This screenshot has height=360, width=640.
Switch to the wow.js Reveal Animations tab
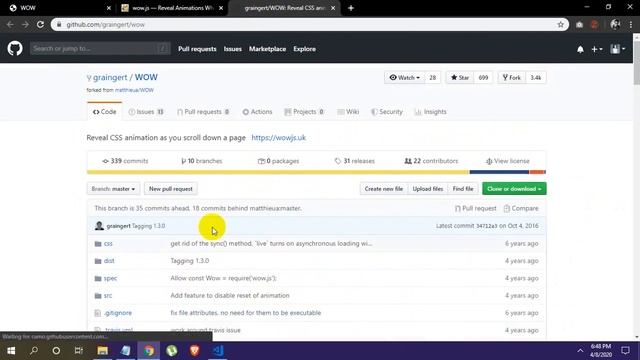(x=171, y=8)
